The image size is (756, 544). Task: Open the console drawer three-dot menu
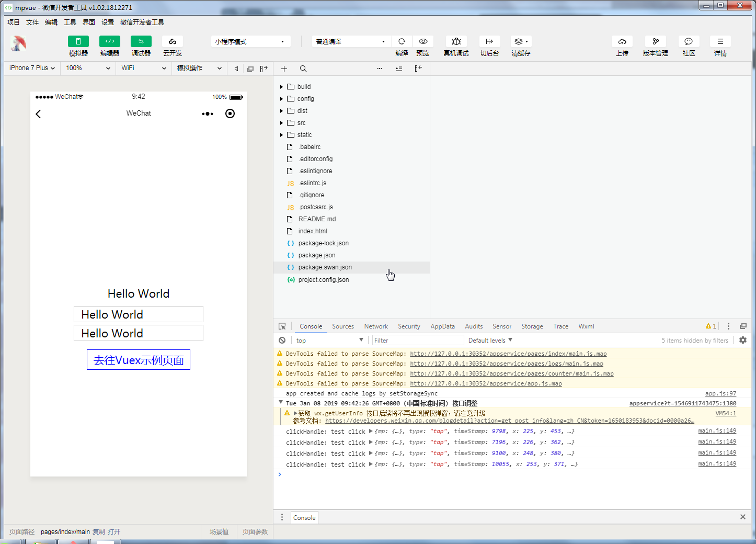282,517
